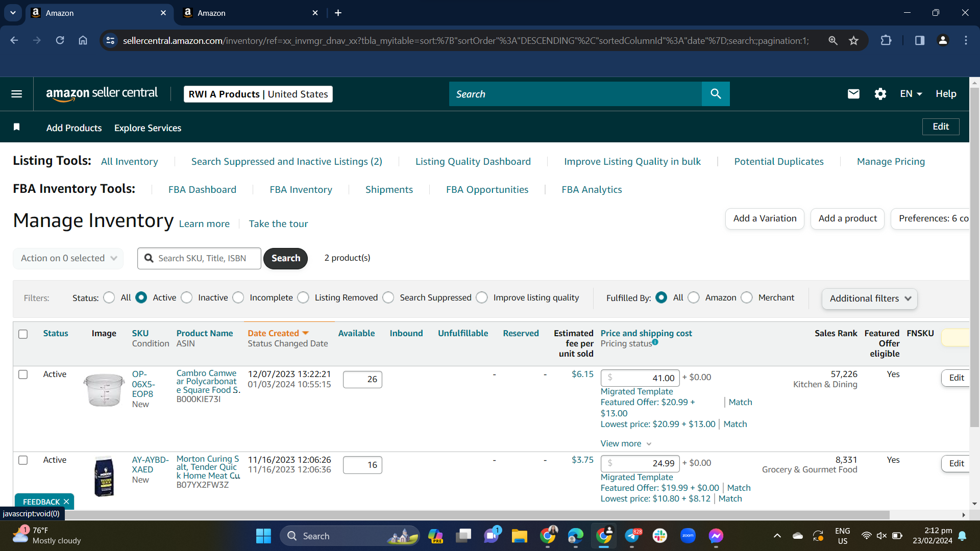
Task: Open the Take the tour link
Action: click(278, 223)
